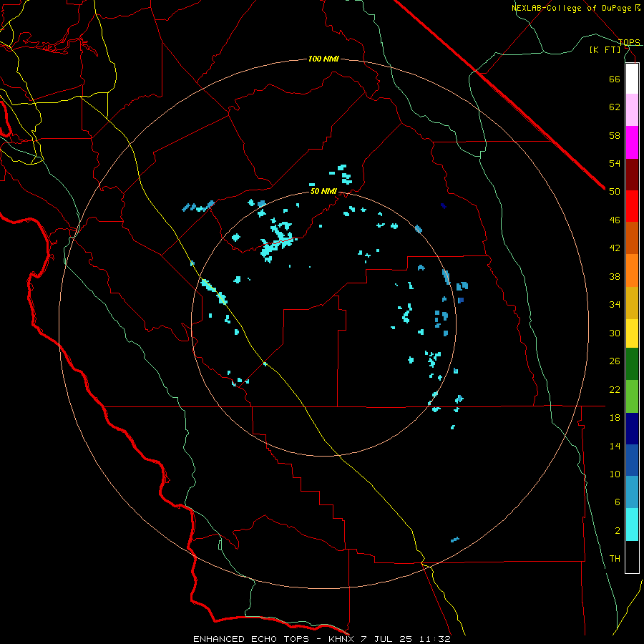
Task: Click the '46' legend value
Action: (x=615, y=220)
